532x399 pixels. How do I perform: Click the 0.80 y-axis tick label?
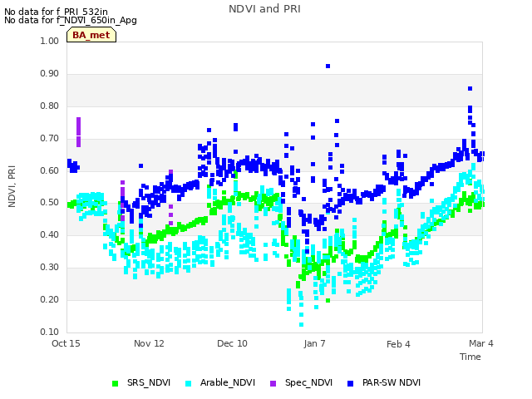(50, 106)
